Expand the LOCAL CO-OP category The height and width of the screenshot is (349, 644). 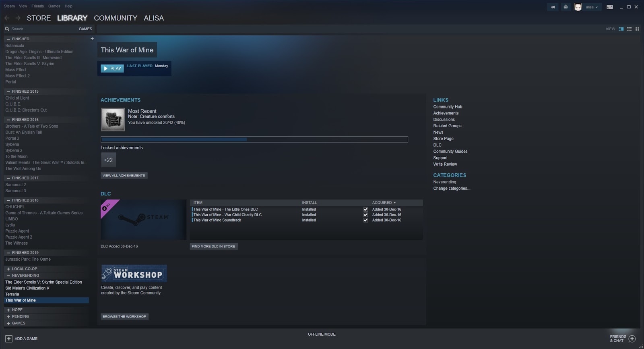pyautogui.click(x=8, y=269)
